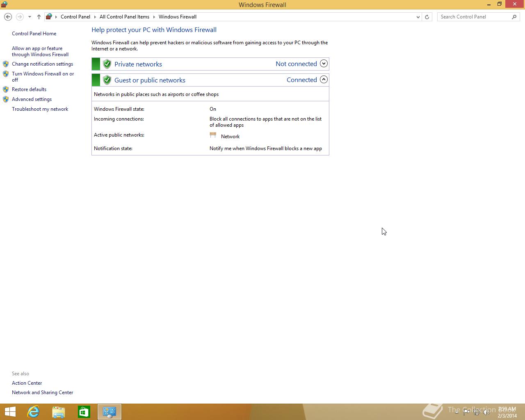This screenshot has width=525, height=420.
Task: Click the Guest or public networks heading
Action: click(x=150, y=80)
